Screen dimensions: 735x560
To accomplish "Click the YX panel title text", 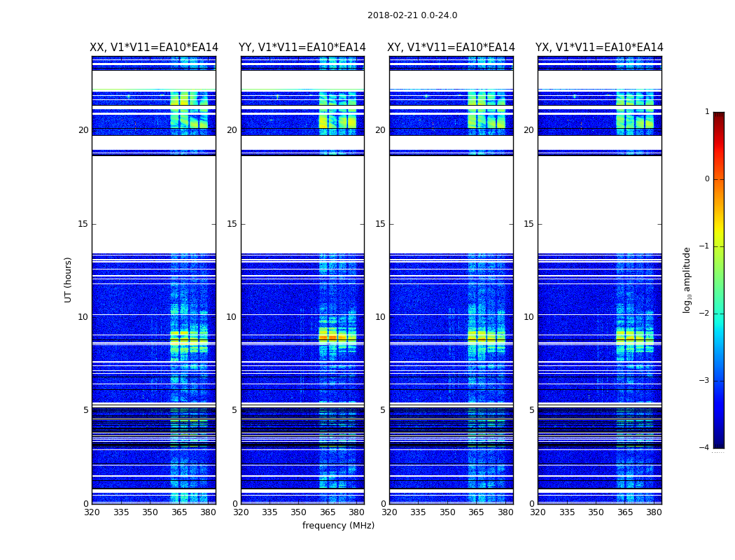I will (599, 48).
